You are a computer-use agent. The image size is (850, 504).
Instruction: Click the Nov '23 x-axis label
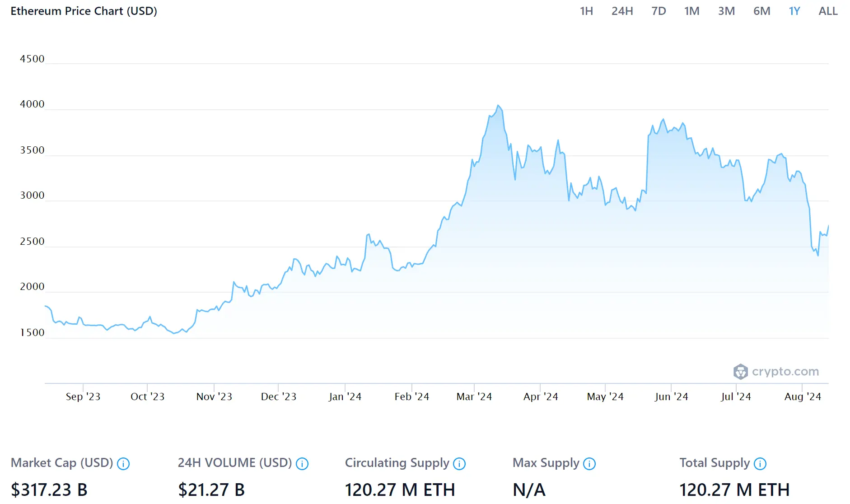214,397
